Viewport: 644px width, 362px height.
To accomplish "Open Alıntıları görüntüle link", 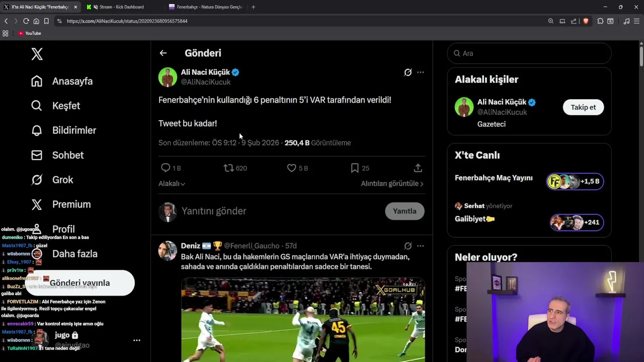I will (x=392, y=184).
